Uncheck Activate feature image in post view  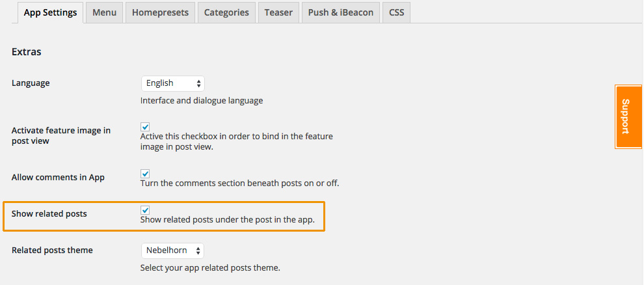[145, 126]
